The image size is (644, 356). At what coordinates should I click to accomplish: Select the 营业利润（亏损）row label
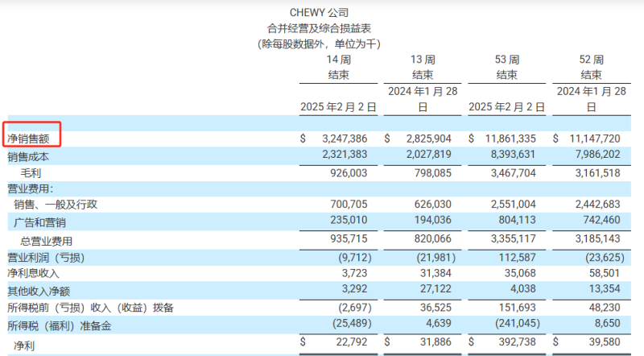[x=46, y=258]
